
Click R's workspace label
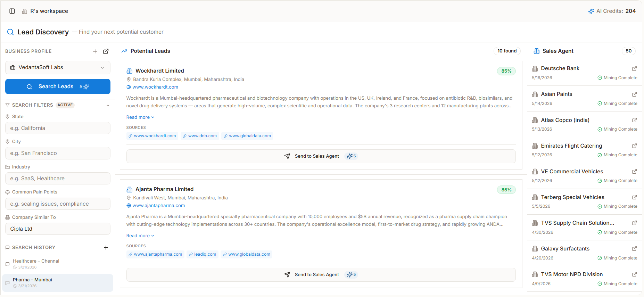[49, 11]
